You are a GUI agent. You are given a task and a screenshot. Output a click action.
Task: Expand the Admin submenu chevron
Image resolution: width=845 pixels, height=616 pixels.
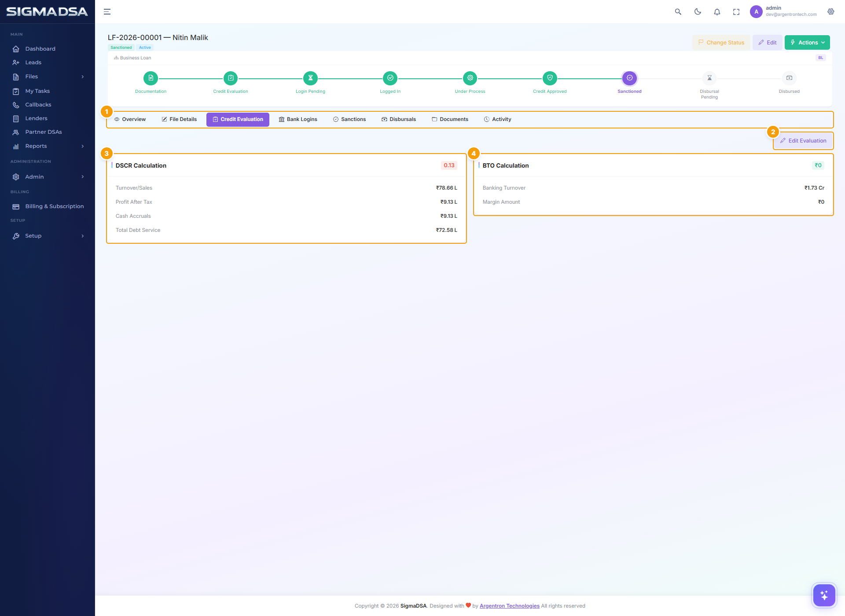coord(83,177)
